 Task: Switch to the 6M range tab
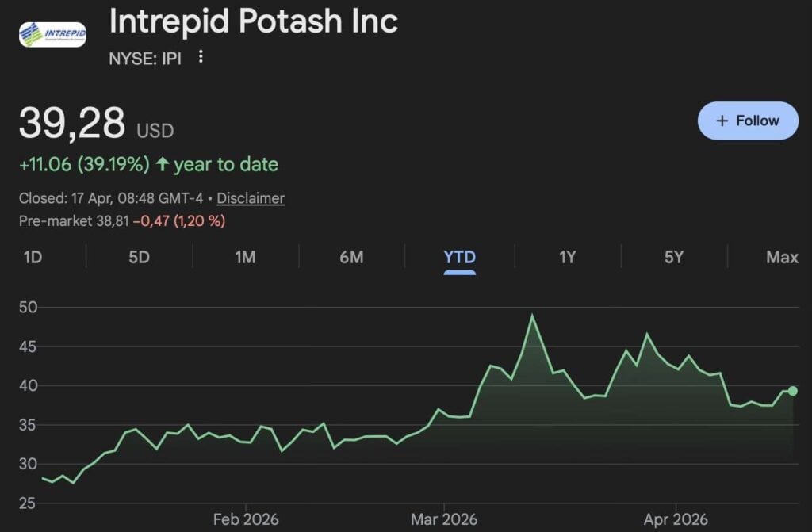[351, 257]
